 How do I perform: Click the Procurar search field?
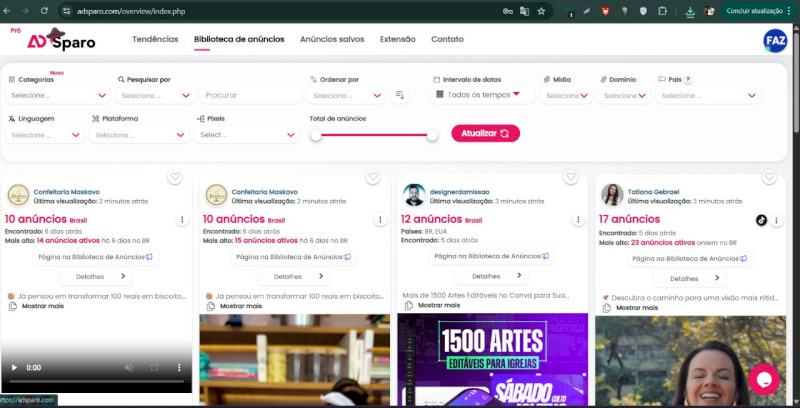tap(251, 95)
